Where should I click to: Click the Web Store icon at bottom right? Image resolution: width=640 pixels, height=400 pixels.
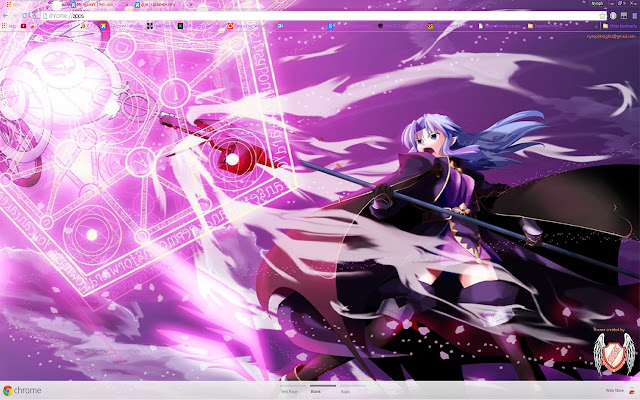632,391
